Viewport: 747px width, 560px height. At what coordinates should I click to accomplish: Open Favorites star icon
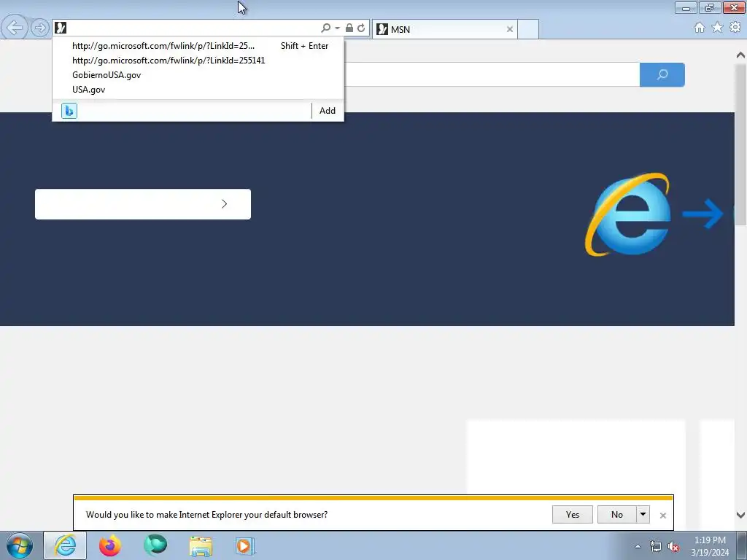pos(718,28)
